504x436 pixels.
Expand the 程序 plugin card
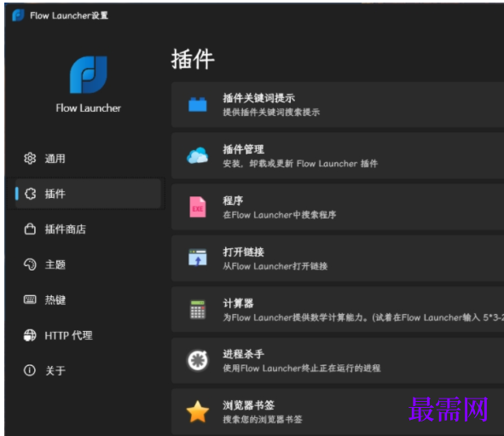click(x=338, y=207)
